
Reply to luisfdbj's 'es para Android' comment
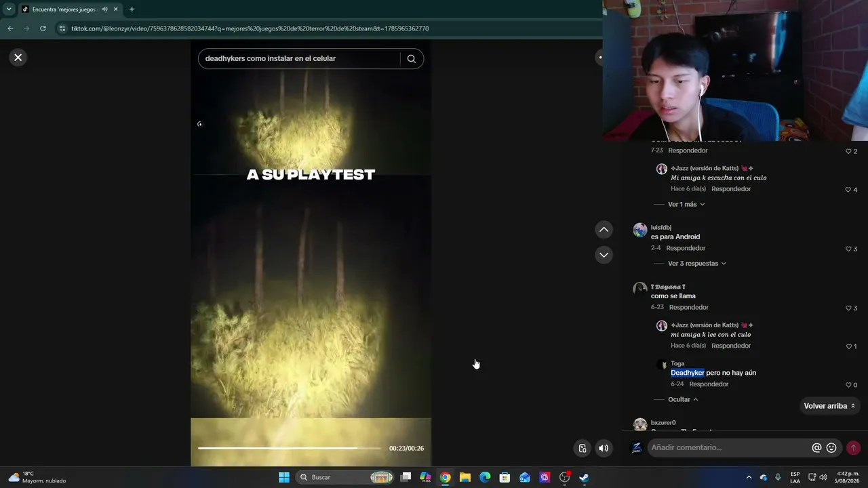click(x=686, y=248)
